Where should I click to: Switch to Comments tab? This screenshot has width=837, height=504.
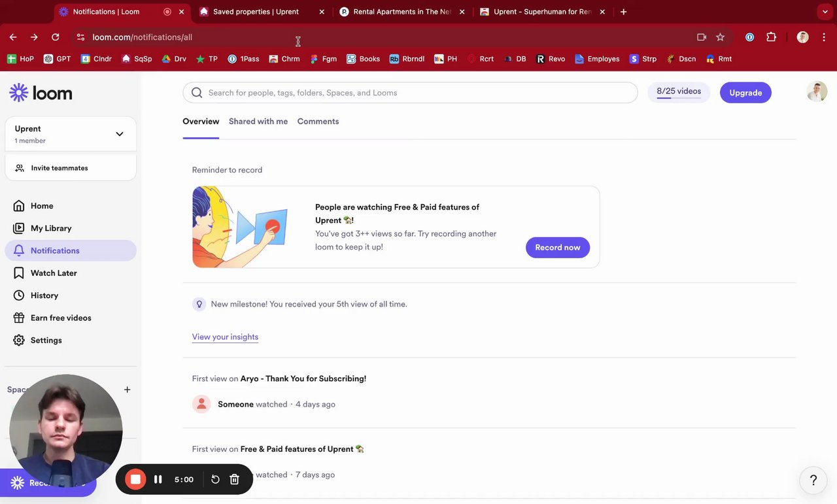[318, 122]
